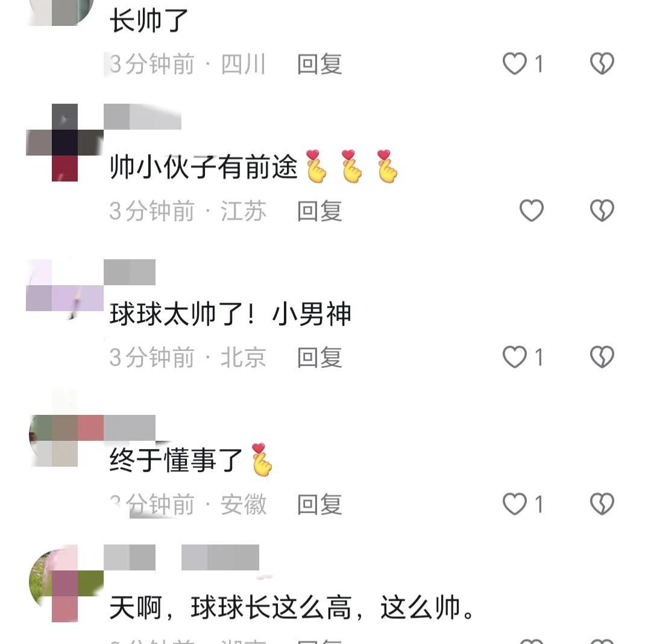Dislike the 终于懂事了 comment from 安徽
The height and width of the screenshot is (644, 651).
pyautogui.click(x=602, y=504)
